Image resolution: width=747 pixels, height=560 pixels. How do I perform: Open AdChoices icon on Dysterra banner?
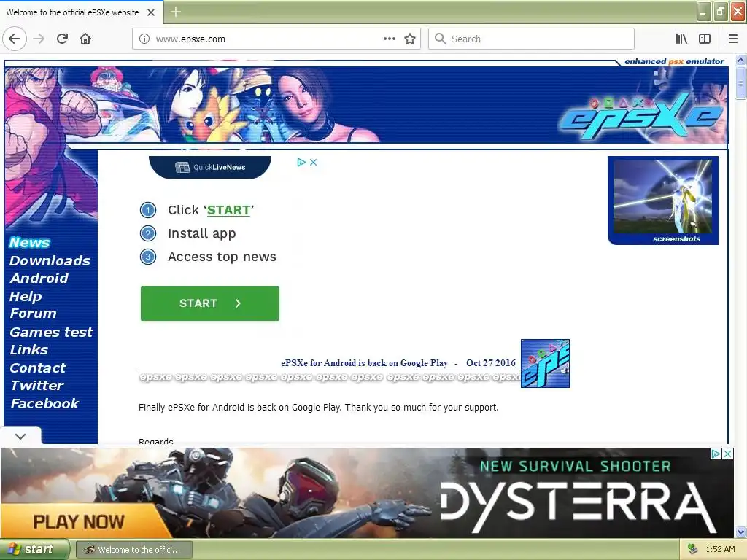(x=716, y=454)
